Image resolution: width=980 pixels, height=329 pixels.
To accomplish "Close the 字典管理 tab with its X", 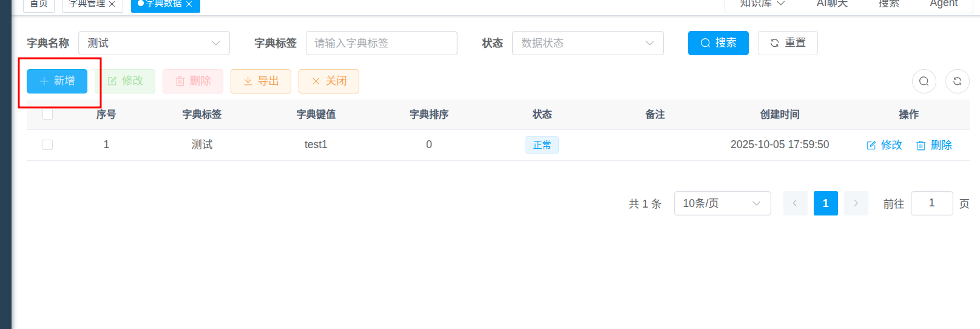I will pyautogui.click(x=112, y=4).
